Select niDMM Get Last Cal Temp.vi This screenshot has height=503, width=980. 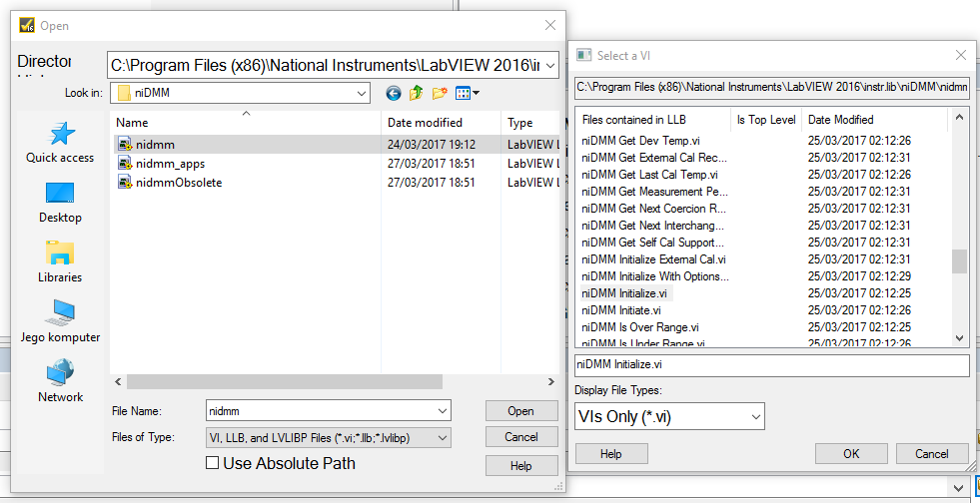649,174
